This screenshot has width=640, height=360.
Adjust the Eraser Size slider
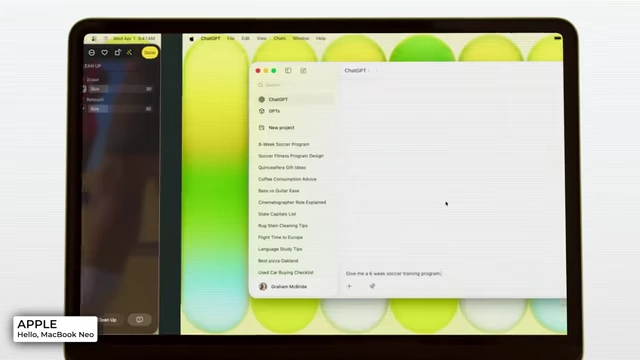pos(120,89)
